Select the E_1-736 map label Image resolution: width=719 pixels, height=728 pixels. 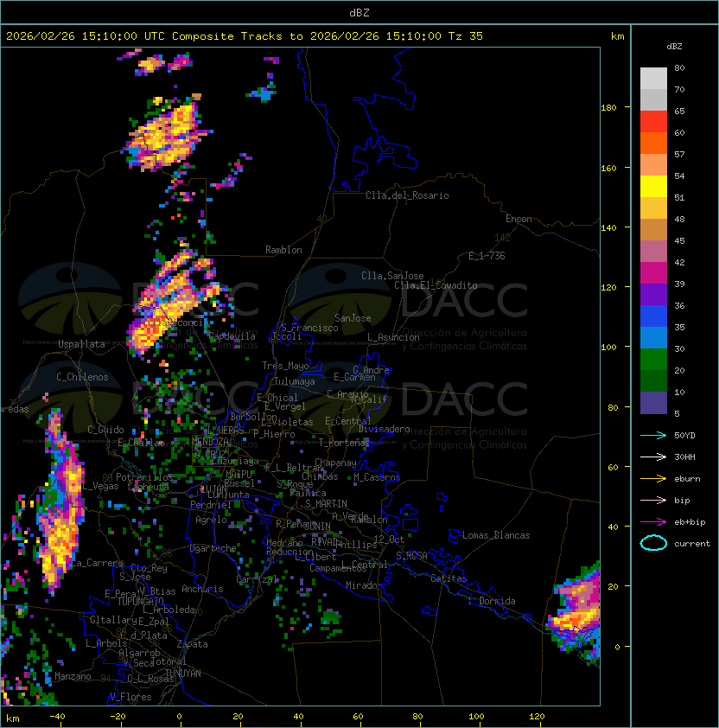(x=487, y=256)
